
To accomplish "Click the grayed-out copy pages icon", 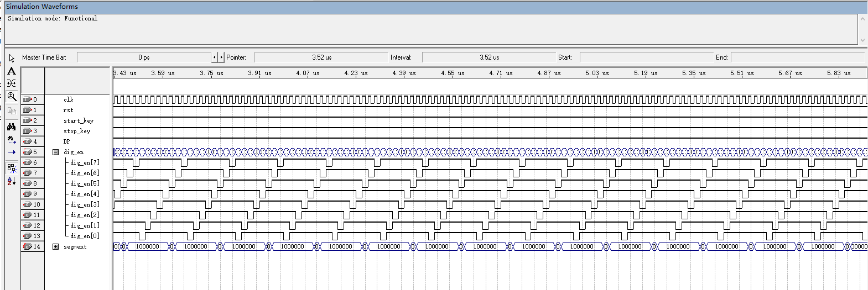I will [12, 110].
